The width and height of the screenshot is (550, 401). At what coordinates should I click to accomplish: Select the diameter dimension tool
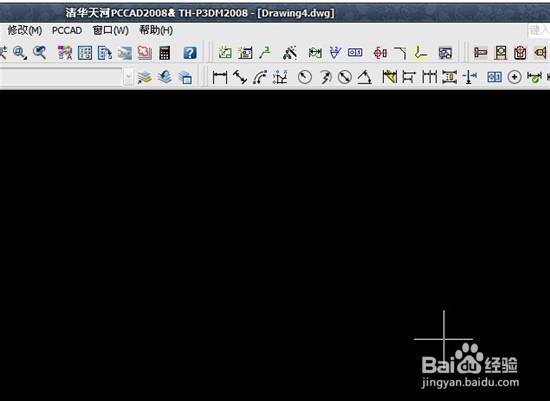pos(345,77)
